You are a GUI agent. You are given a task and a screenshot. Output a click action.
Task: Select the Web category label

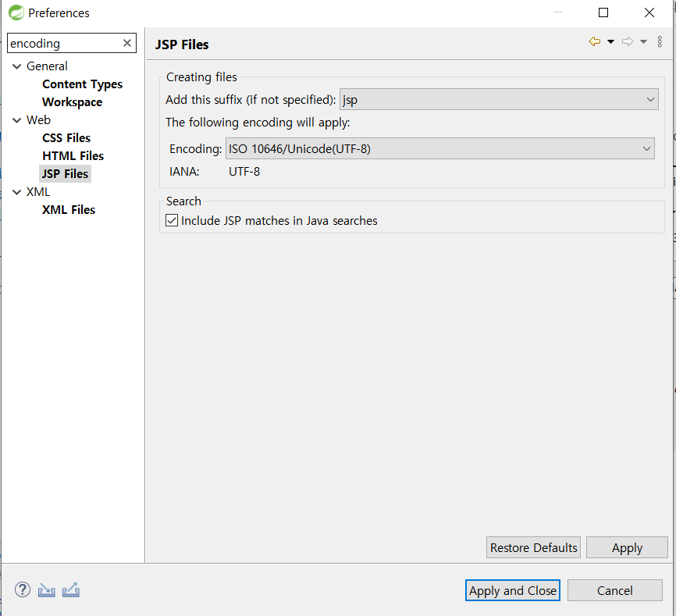[38, 120]
